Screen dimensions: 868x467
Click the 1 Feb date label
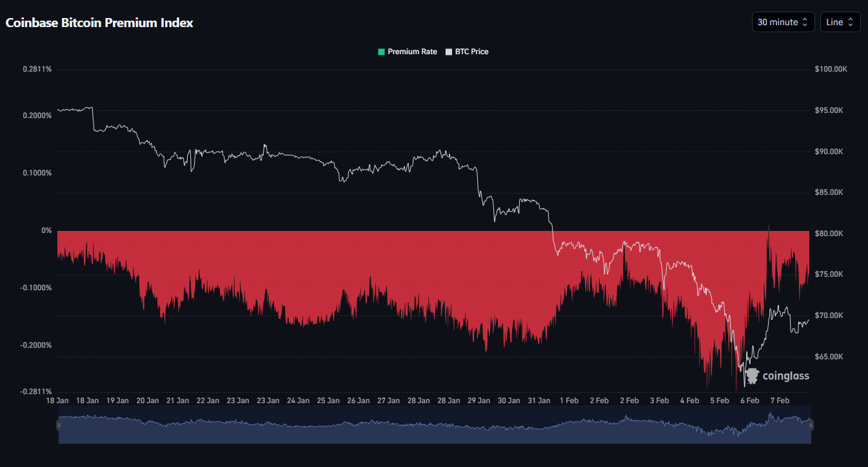(569, 401)
